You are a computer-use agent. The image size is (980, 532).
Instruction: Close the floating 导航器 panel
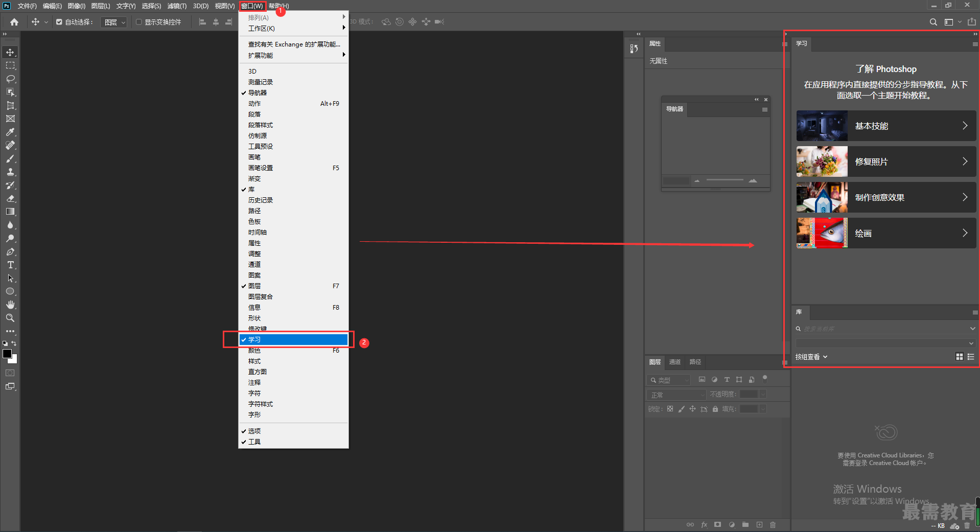tap(765, 100)
